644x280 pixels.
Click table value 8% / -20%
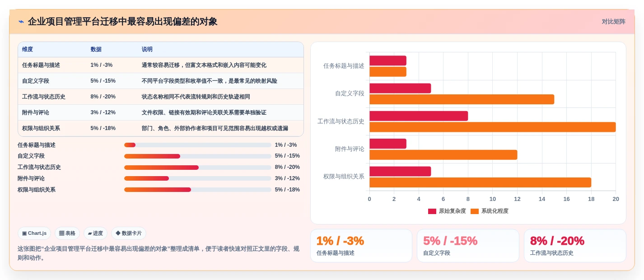(x=103, y=97)
